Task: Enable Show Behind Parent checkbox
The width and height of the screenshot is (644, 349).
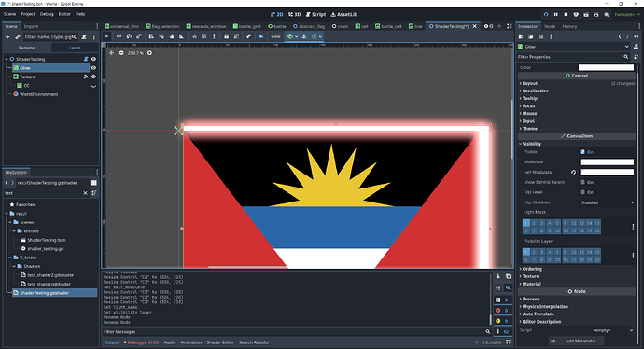Action: [x=582, y=182]
